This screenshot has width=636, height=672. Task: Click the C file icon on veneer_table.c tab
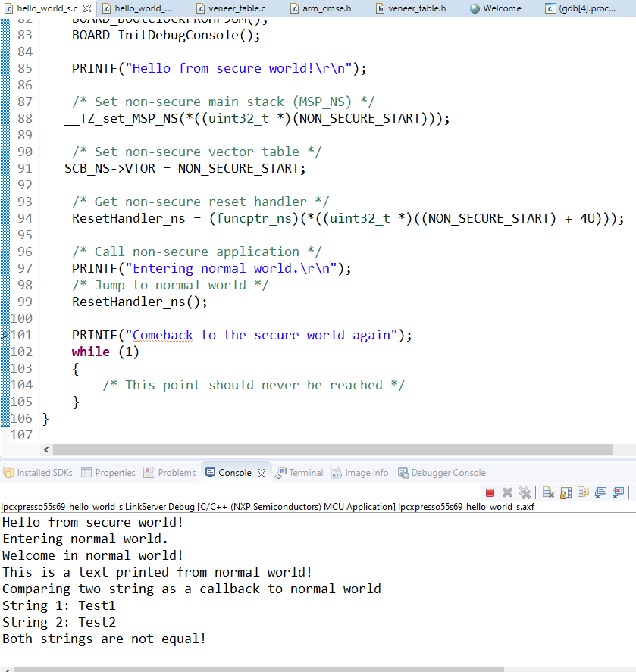[x=200, y=8]
